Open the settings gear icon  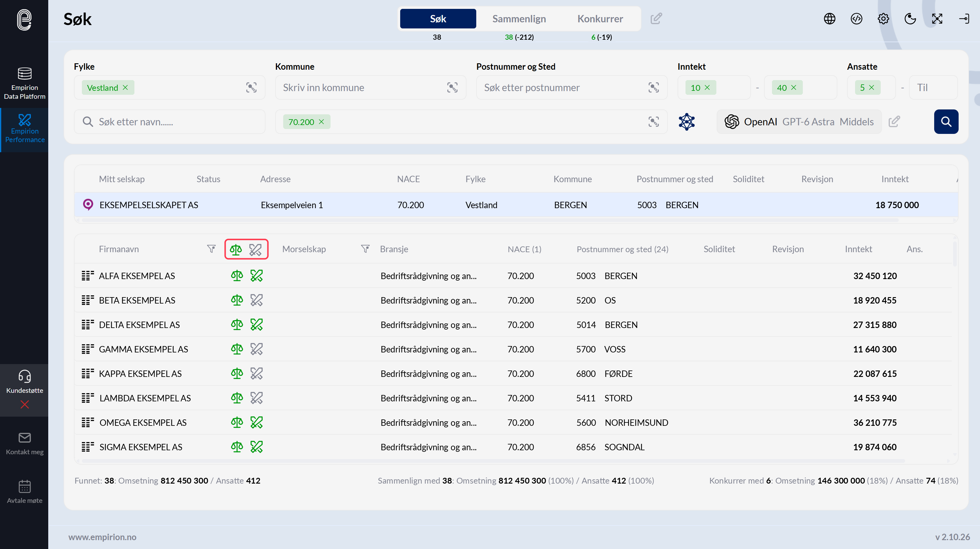(x=883, y=19)
